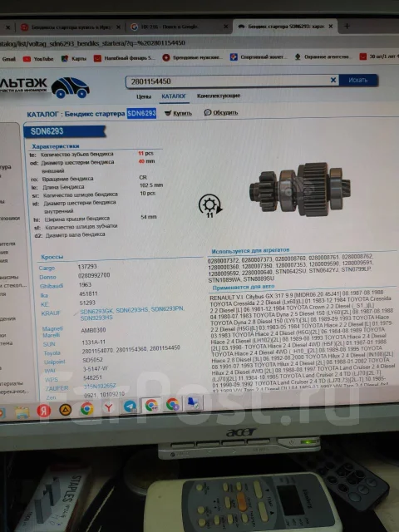399x532 pixels.
Task: Click the Характеристики section heading
Action: point(56,146)
